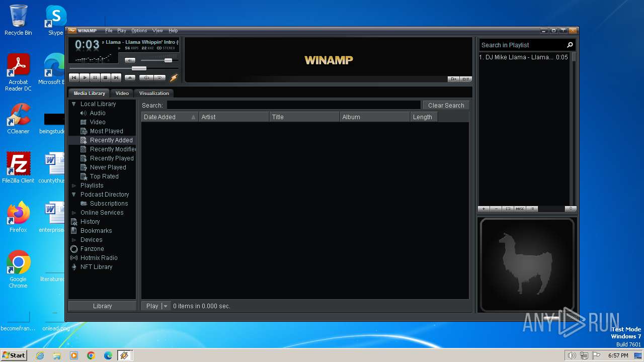Click the playlist Remove (−) button
Image resolution: width=644 pixels, height=362 pixels.
point(496,209)
